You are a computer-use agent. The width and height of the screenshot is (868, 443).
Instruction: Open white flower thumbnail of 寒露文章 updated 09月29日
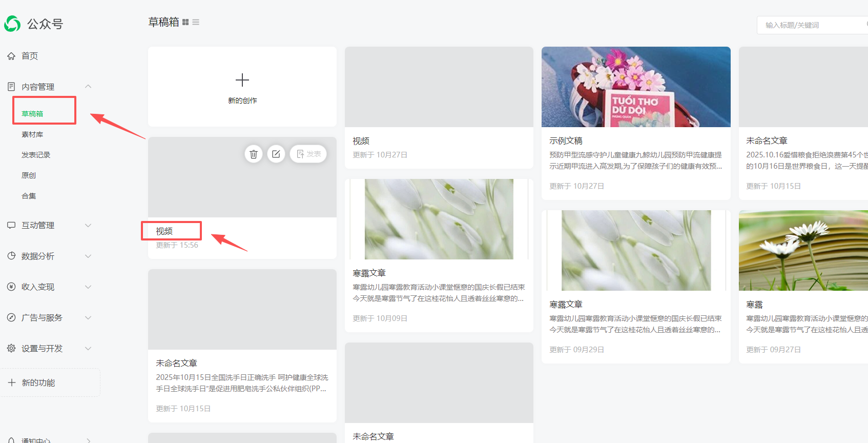pyautogui.click(x=636, y=250)
